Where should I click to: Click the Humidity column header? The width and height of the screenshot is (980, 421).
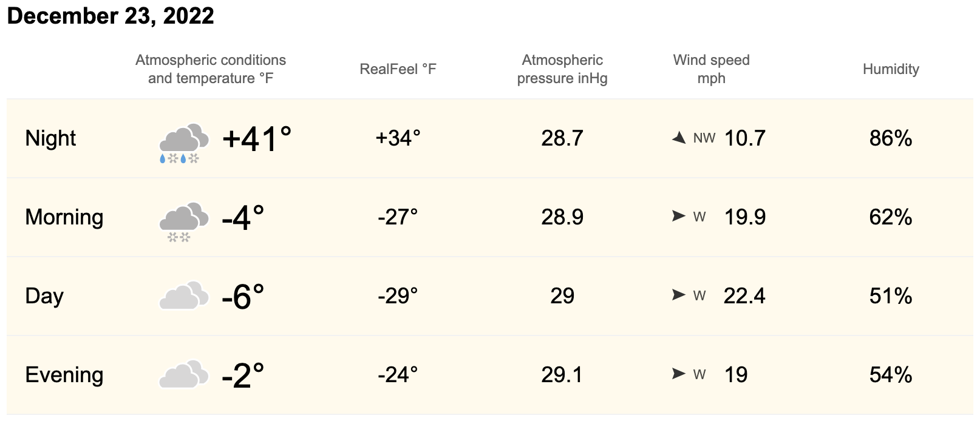click(x=891, y=69)
